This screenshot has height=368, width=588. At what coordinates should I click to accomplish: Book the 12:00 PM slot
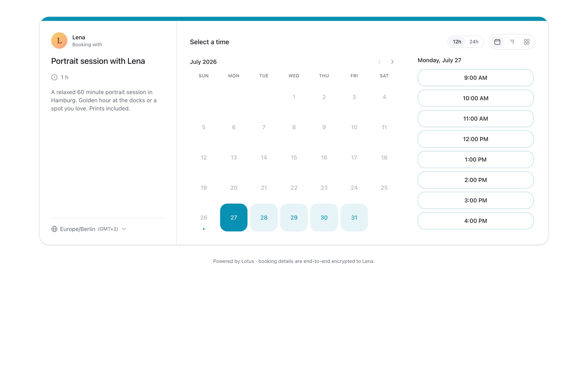(475, 139)
